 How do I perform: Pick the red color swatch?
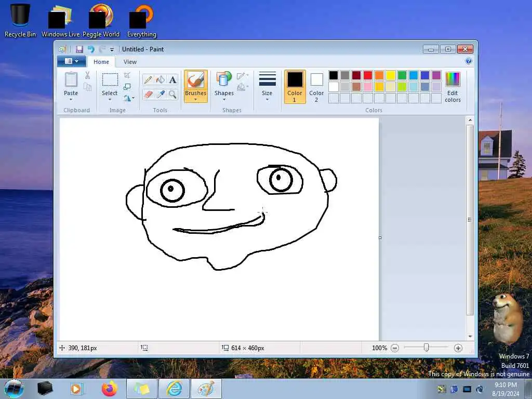point(368,75)
